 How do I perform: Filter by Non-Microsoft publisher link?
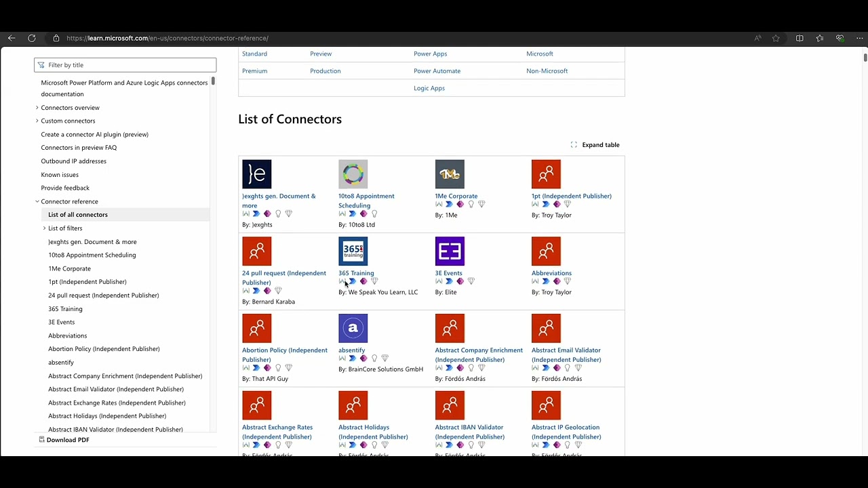click(547, 70)
